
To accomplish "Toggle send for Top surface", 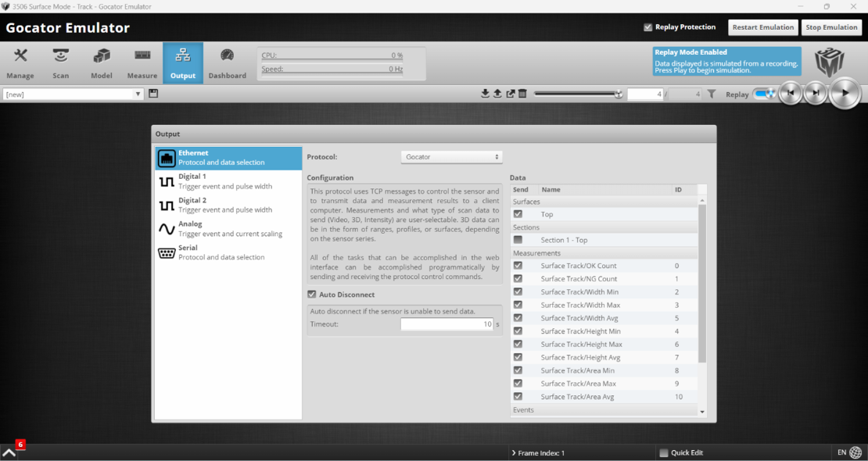I will coord(518,214).
